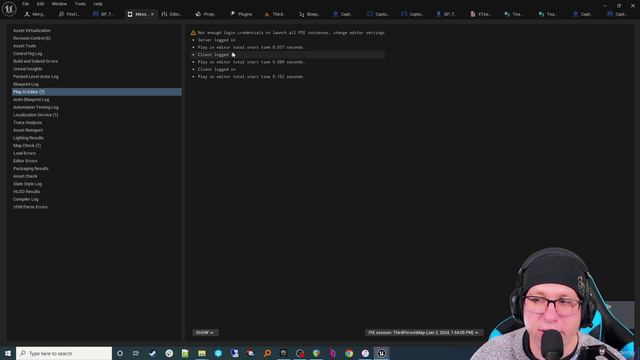Switch to the Find i... tab
The image size is (640, 360).
point(69,14)
